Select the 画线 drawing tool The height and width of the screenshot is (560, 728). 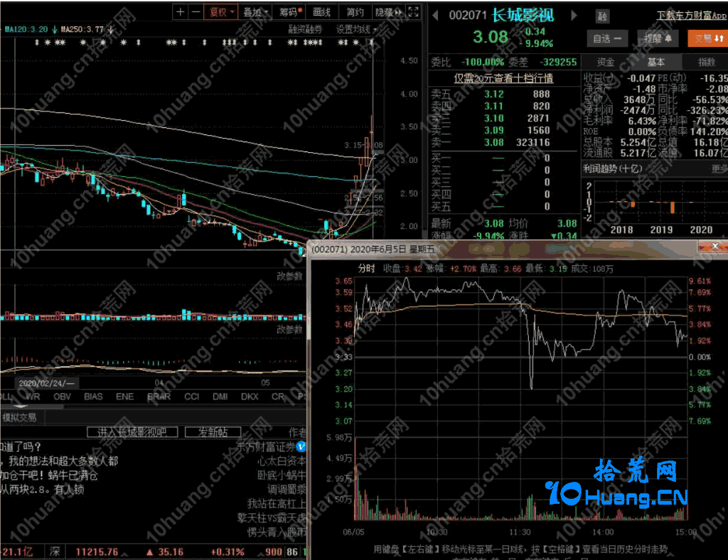click(x=321, y=13)
